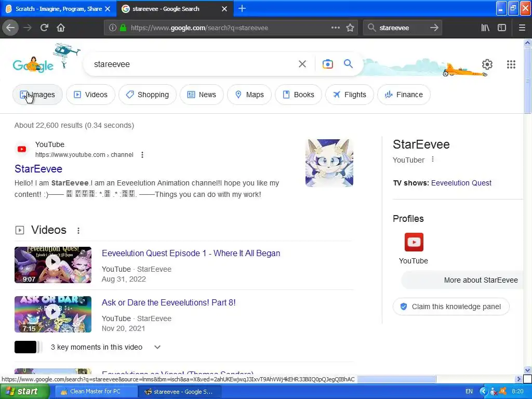The height and width of the screenshot is (399, 532).
Task: Switch to Clean Master for PC taskbar item
Action: pyautogui.click(x=96, y=392)
